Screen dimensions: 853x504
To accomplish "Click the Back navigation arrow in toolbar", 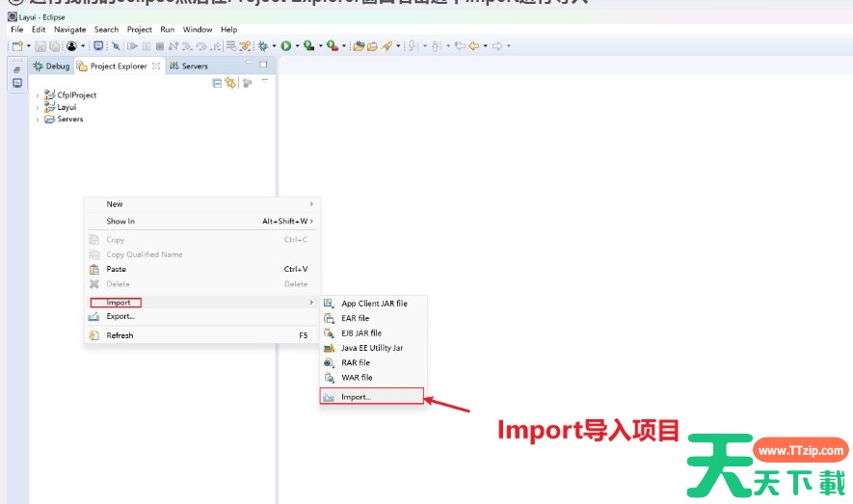I will coord(473,45).
